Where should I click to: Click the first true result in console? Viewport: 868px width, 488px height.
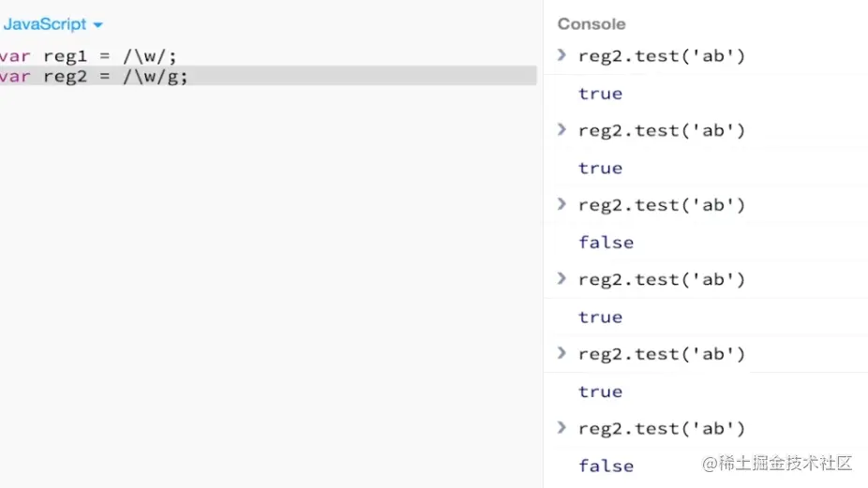click(x=600, y=94)
